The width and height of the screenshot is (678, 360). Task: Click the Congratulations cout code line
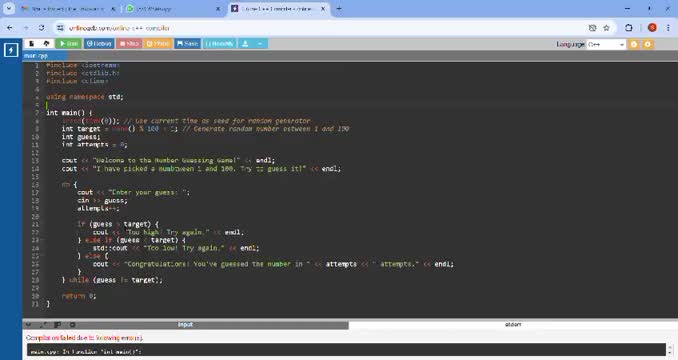click(x=273, y=264)
